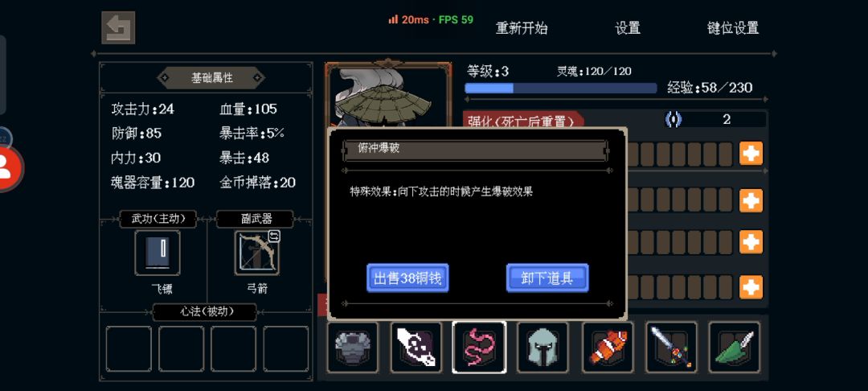Screen dimensions: 868x391
Task: Select the knight helmet item
Action: pos(542,348)
